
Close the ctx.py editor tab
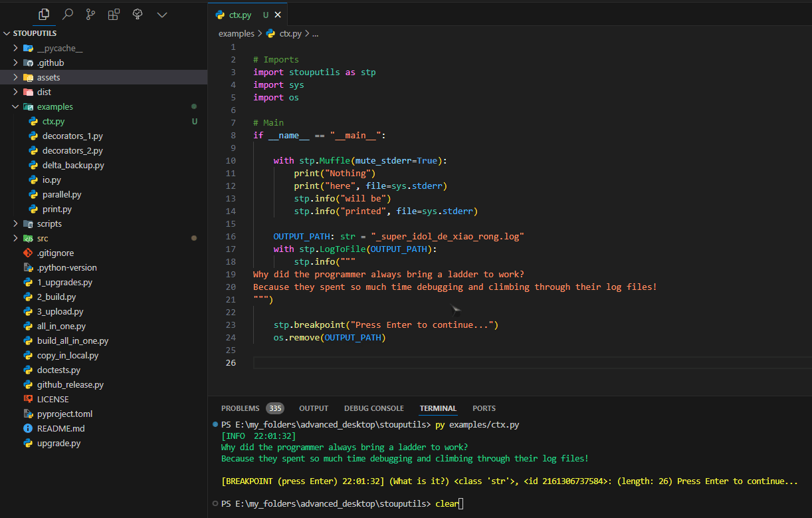pos(278,15)
